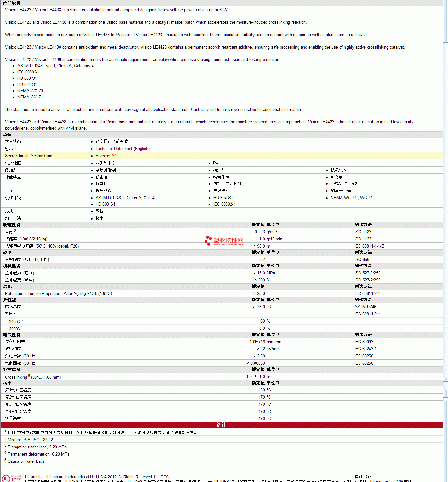The height and width of the screenshot is (482, 448).
Task: Open the Technical Datasheet (English) link
Action: click(x=122, y=149)
